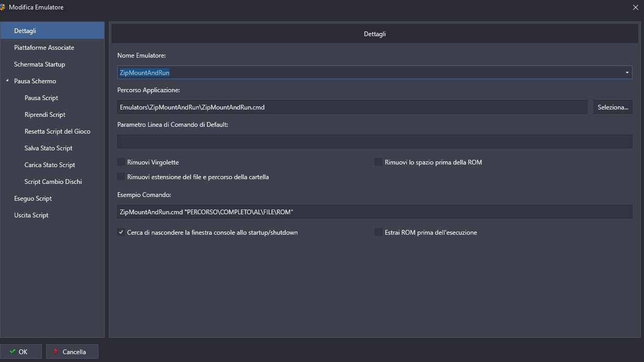
Task: Open Pausa Script page
Action: point(41,98)
